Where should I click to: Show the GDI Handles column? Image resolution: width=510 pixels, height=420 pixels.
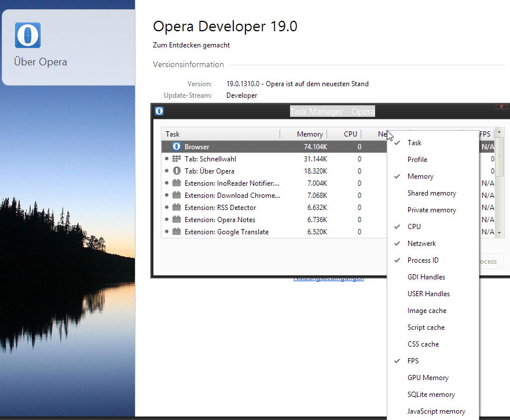coord(433,277)
